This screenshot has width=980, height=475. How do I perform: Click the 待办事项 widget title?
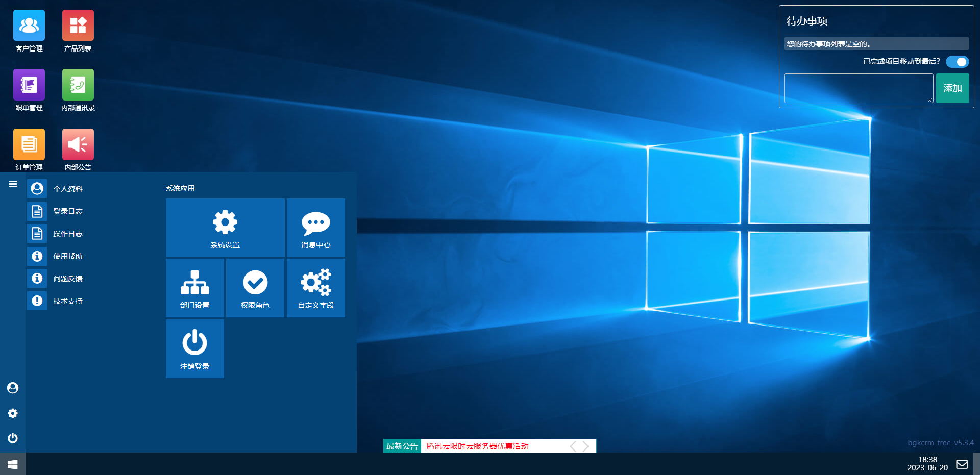807,21
